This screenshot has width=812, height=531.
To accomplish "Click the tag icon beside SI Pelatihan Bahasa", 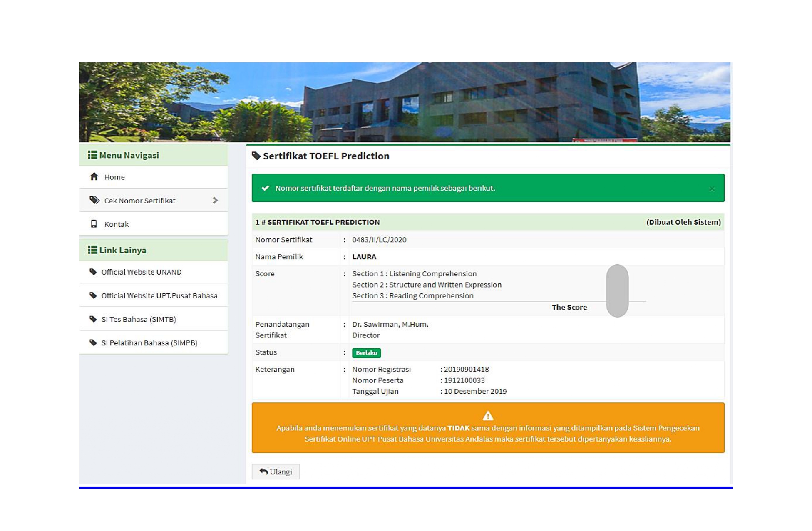I will pos(93,343).
